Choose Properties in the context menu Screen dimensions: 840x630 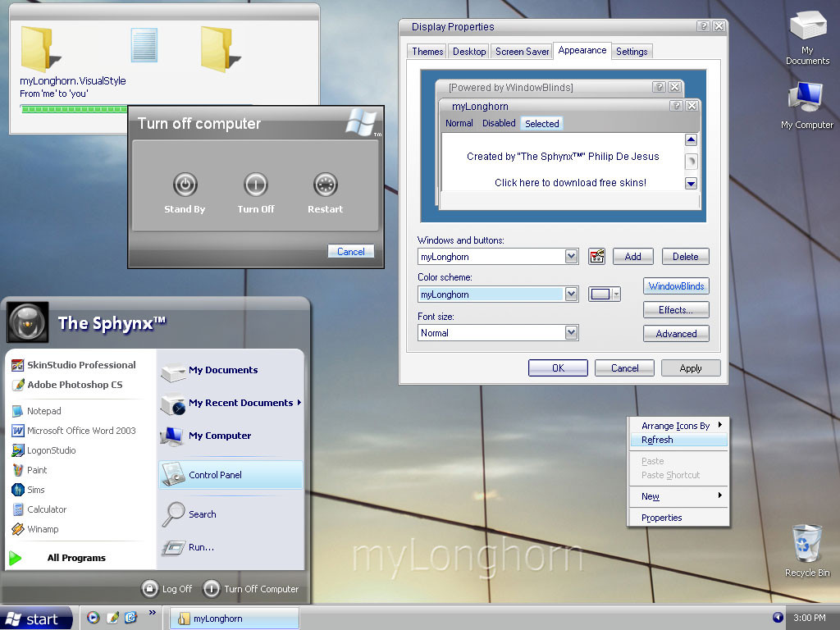tap(678, 518)
